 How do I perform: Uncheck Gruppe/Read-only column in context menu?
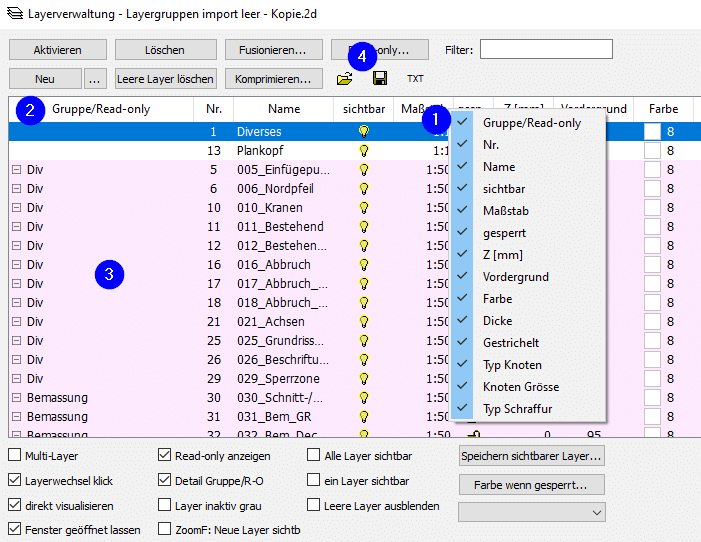click(x=528, y=123)
